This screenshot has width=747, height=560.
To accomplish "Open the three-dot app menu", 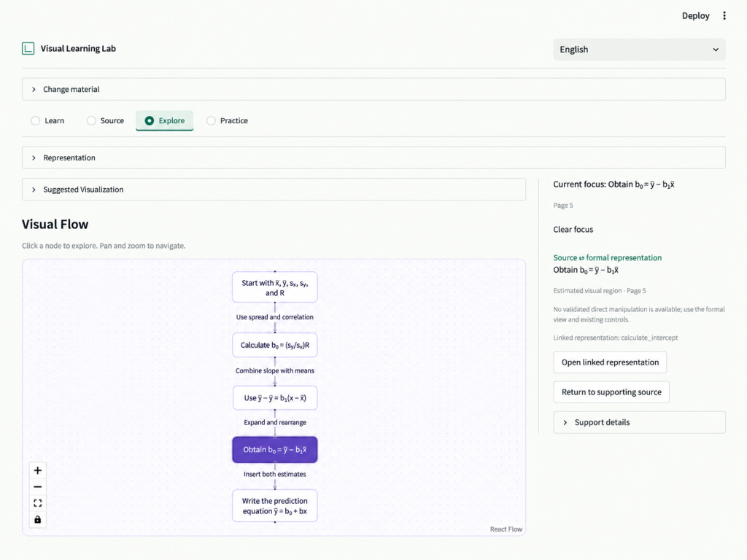I will (x=724, y=16).
